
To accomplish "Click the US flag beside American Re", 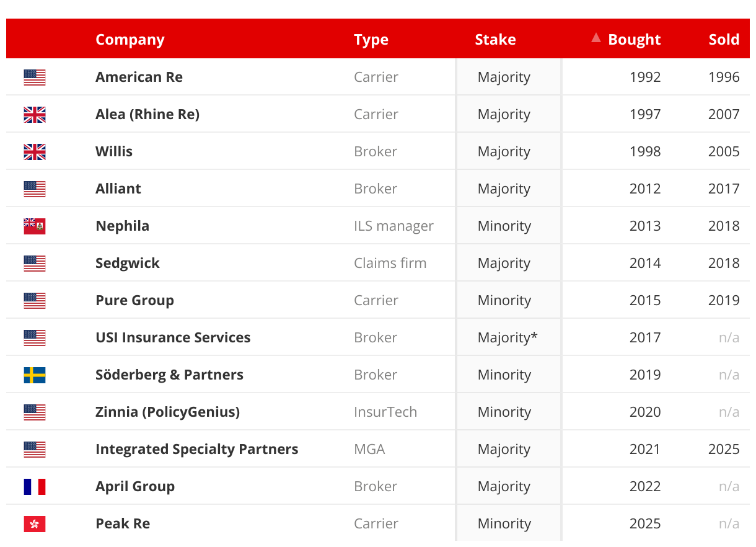I will 35,78.
